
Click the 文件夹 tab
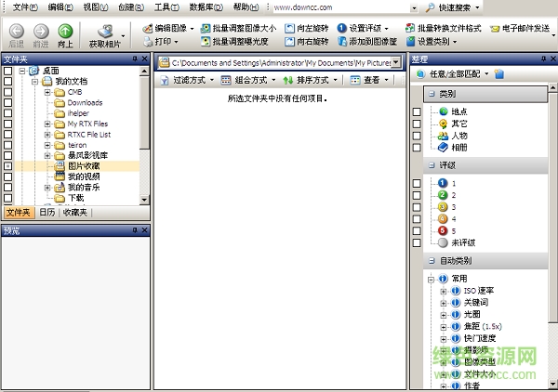pyautogui.click(x=19, y=213)
